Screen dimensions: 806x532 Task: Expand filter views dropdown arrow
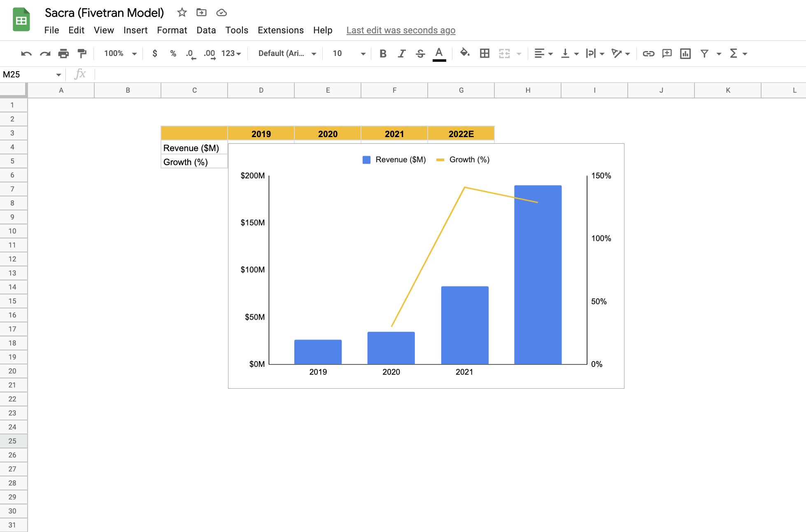point(719,54)
